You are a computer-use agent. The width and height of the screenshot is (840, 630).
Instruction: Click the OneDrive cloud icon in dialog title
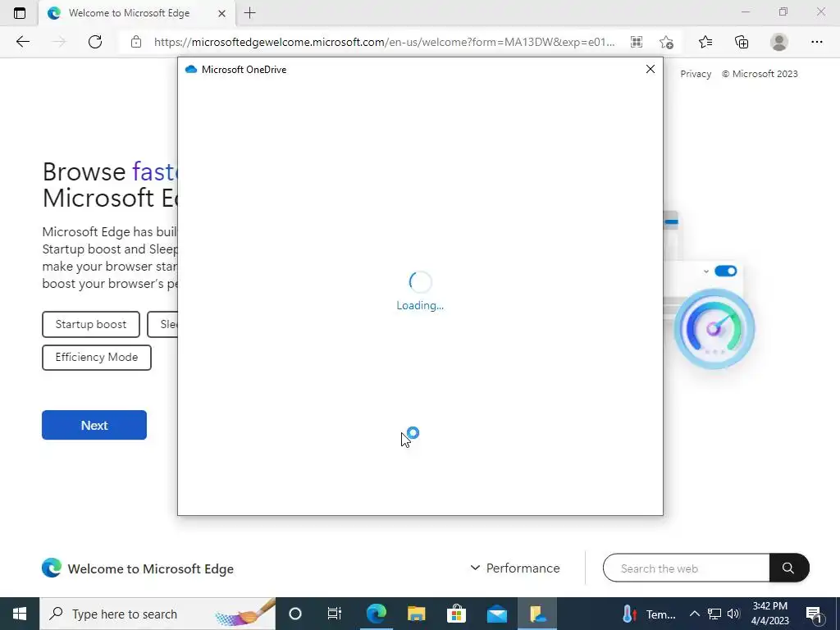(190, 70)
